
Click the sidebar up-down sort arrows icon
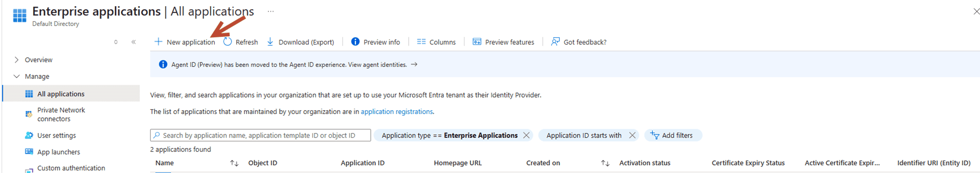116,42
